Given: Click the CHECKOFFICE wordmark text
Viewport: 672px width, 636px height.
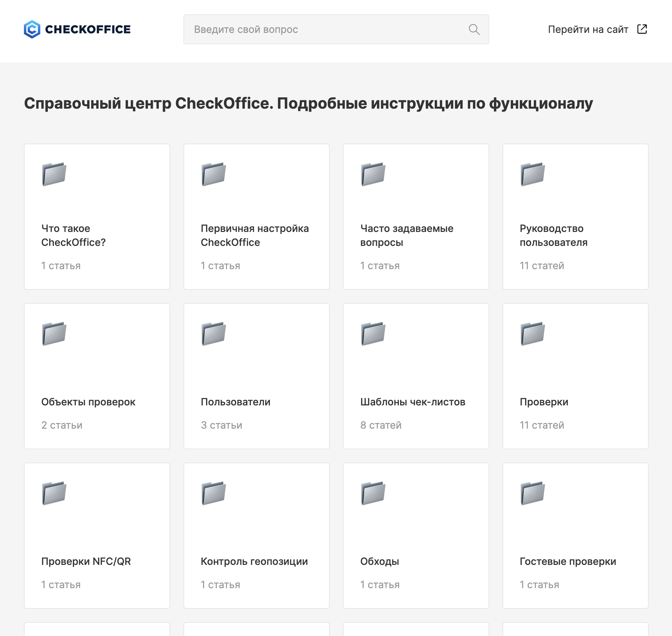Looking at the screenshot, I should (x=88, y=30).
